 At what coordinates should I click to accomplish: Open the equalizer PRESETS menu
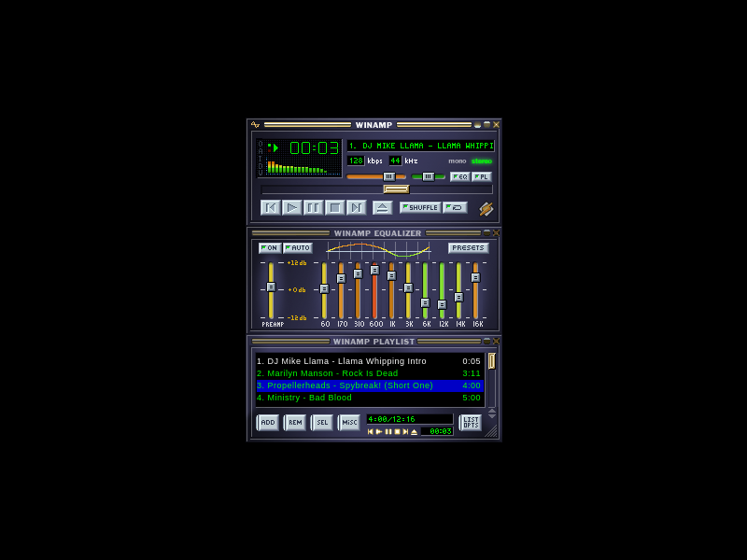(468, 248)
